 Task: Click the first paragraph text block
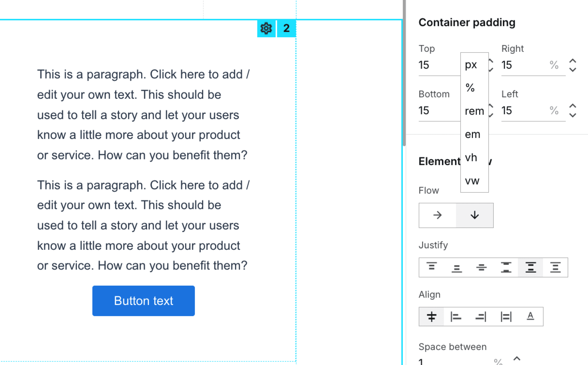click(143, 114)
